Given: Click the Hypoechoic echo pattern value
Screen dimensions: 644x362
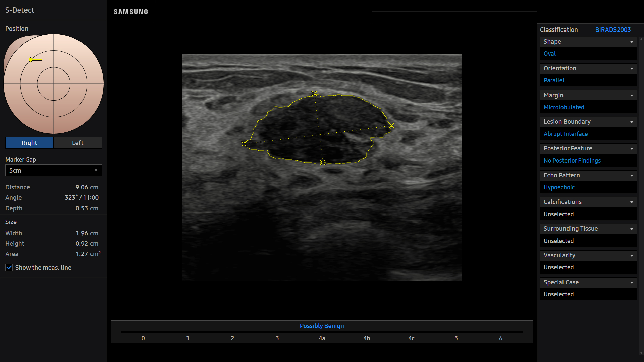Looking at the screenshot, I should coord(559,187).
